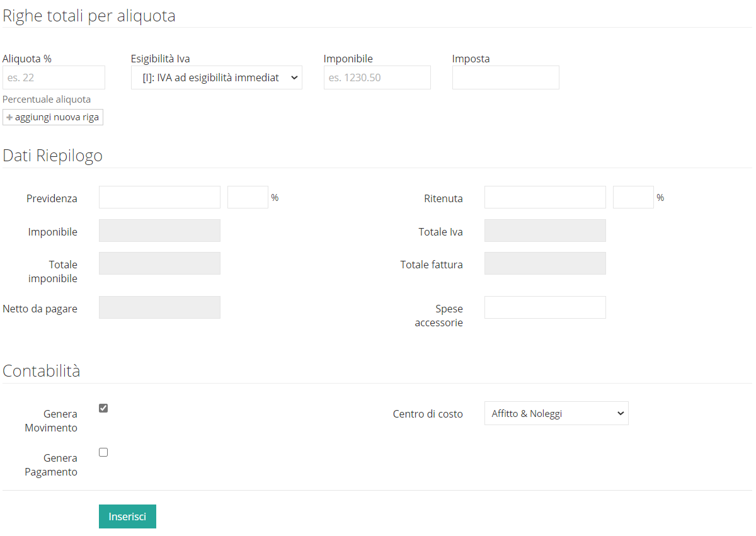Click the 'Righe totali per aliquota' heading
This screenshot has height=536, width=756.
pyautogui.click(x=89, y=16)
